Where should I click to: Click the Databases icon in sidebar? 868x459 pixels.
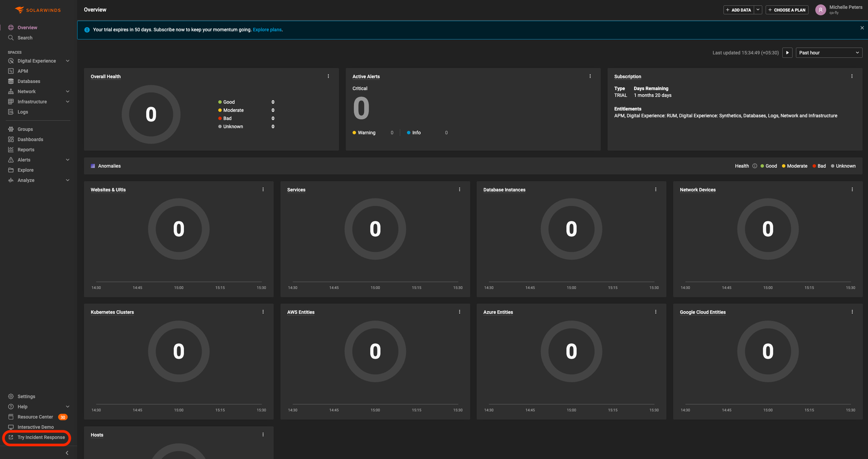pyautogui.click(x=11, y=81)
